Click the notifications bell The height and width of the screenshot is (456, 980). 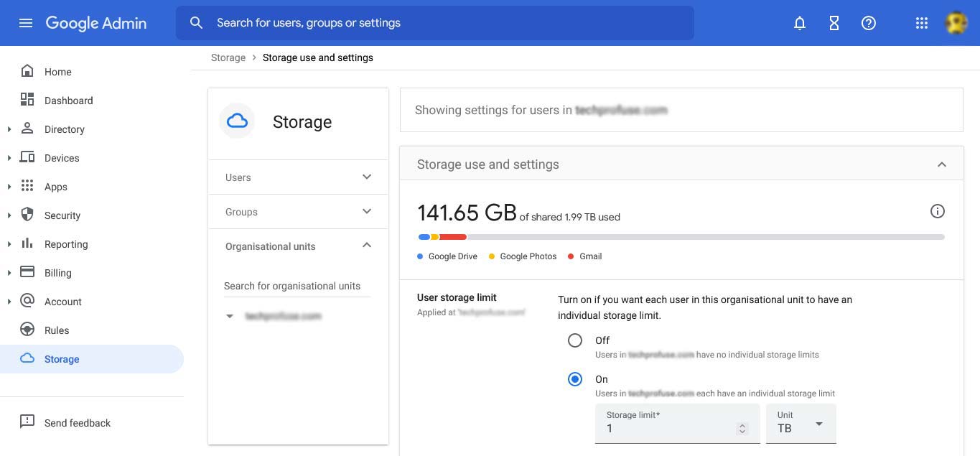pos(799,22)
